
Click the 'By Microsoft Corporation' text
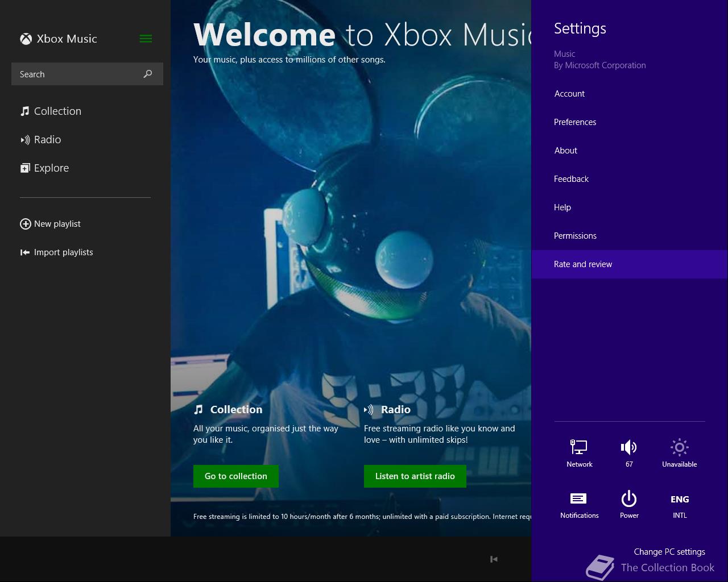(600, 65)
